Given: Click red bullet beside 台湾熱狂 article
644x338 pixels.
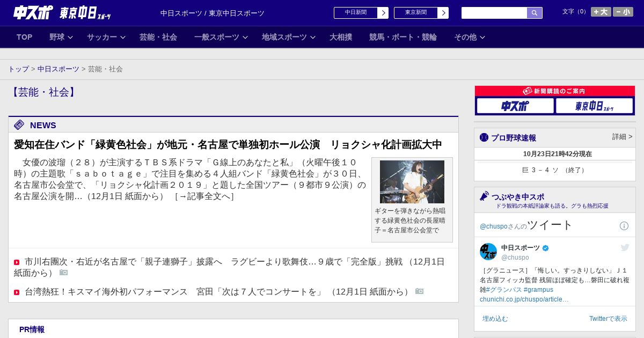Looking at the screenshot, I should [17, 292].
